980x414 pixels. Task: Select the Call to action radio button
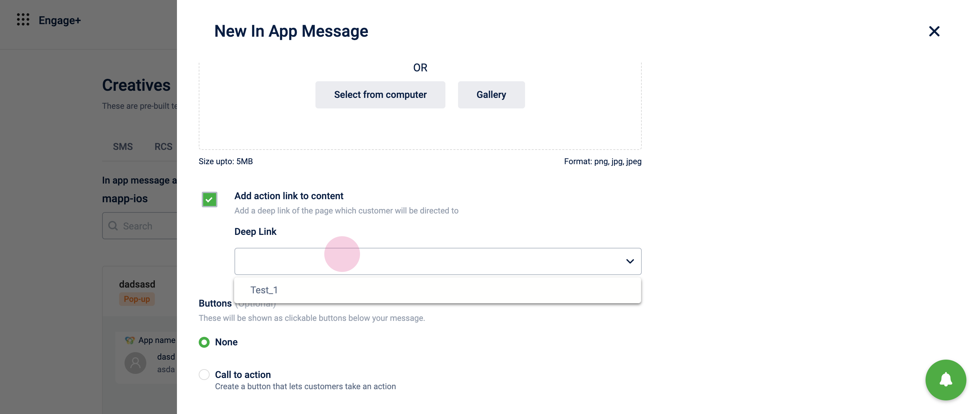(x=204, y=375)
